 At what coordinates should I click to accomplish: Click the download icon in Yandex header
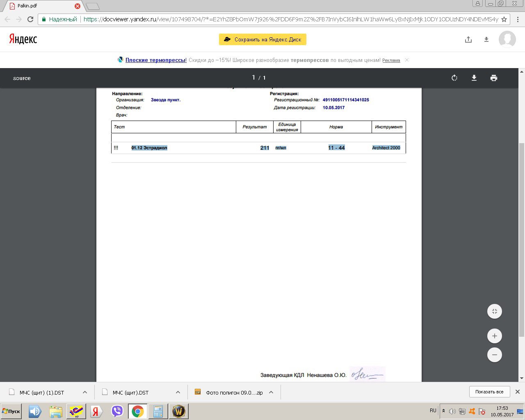[x=486, y=39]
